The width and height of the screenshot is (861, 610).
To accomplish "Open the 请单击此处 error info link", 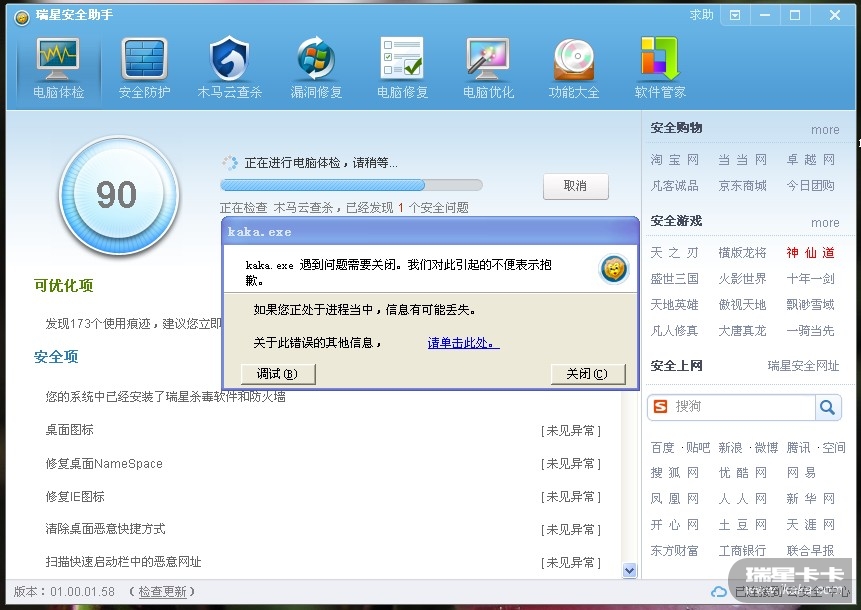I will 463,343.
